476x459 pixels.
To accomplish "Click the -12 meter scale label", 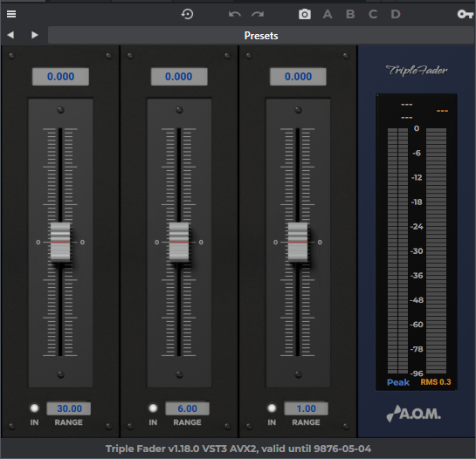I will click(417, 177).
